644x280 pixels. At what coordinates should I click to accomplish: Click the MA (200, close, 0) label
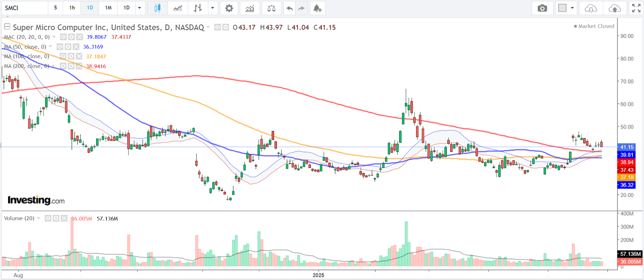coord(27,66)
